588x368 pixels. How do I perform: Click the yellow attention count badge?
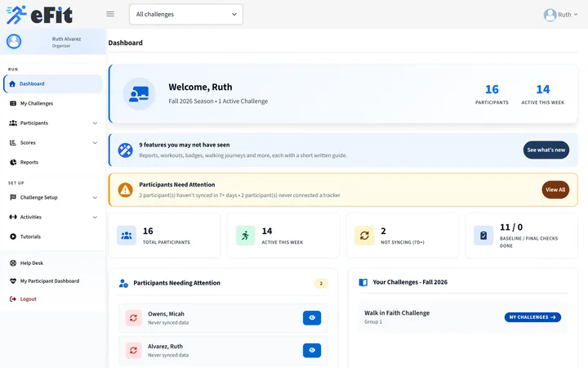321,284
